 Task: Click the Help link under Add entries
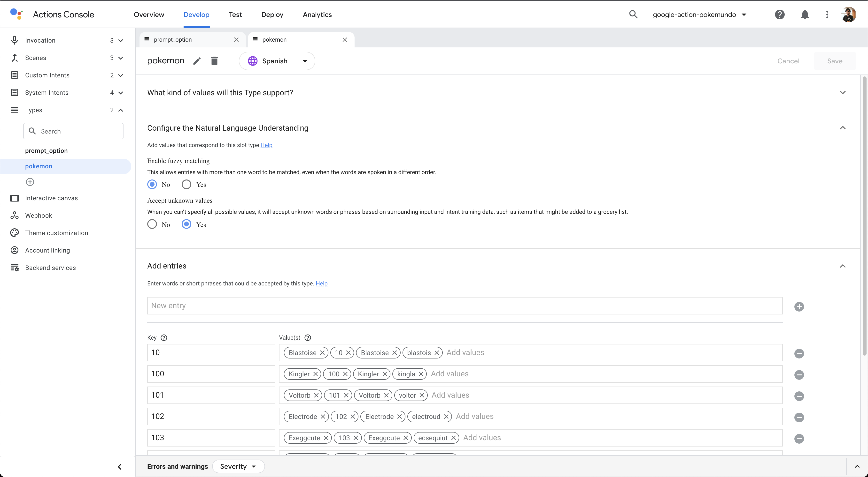(321, 283)
